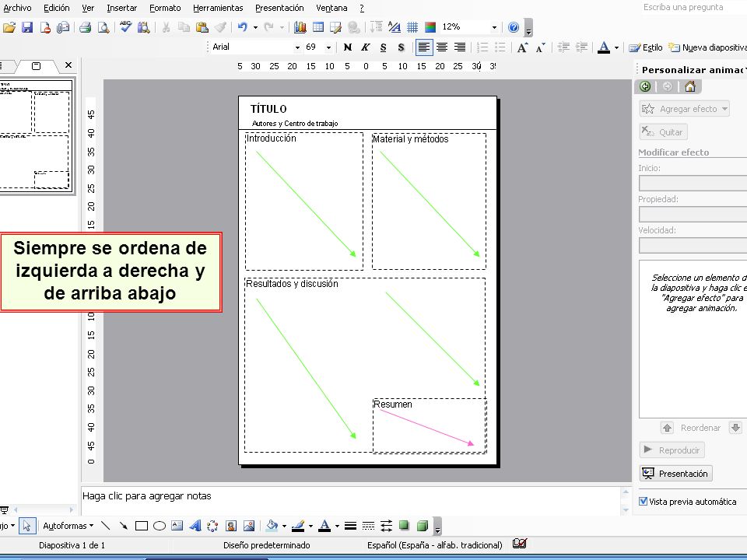Open Tables and Borders toolbar icon
747x560 pixels.
335,27
